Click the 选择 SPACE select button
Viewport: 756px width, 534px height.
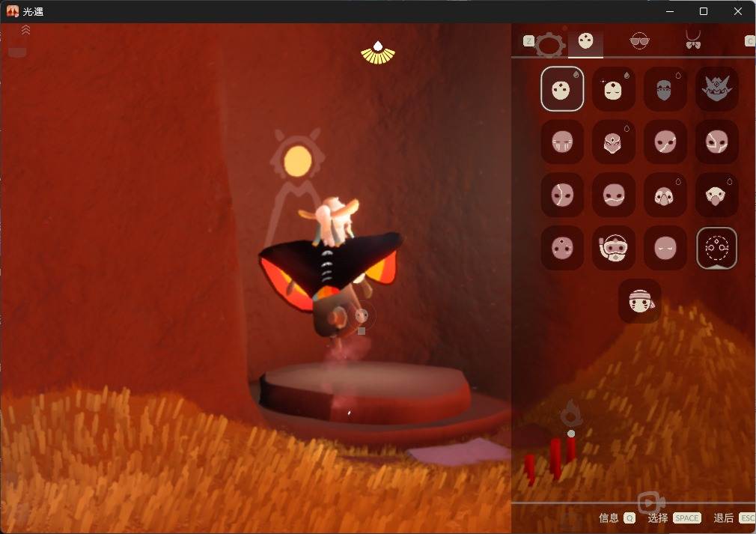click(x=674, y=518)
